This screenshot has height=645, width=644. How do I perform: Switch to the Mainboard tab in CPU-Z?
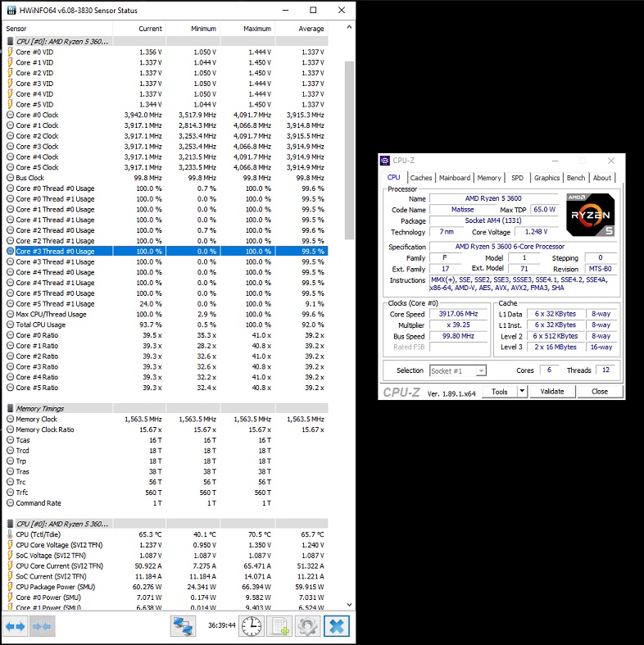[x=455, y=178]
